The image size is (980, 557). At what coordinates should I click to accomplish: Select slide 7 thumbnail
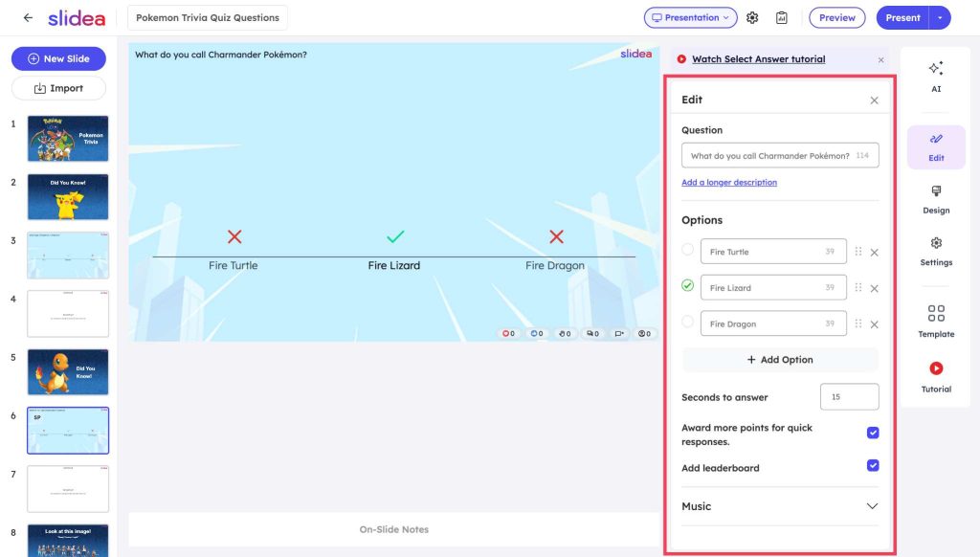click(x=68, y=489)
